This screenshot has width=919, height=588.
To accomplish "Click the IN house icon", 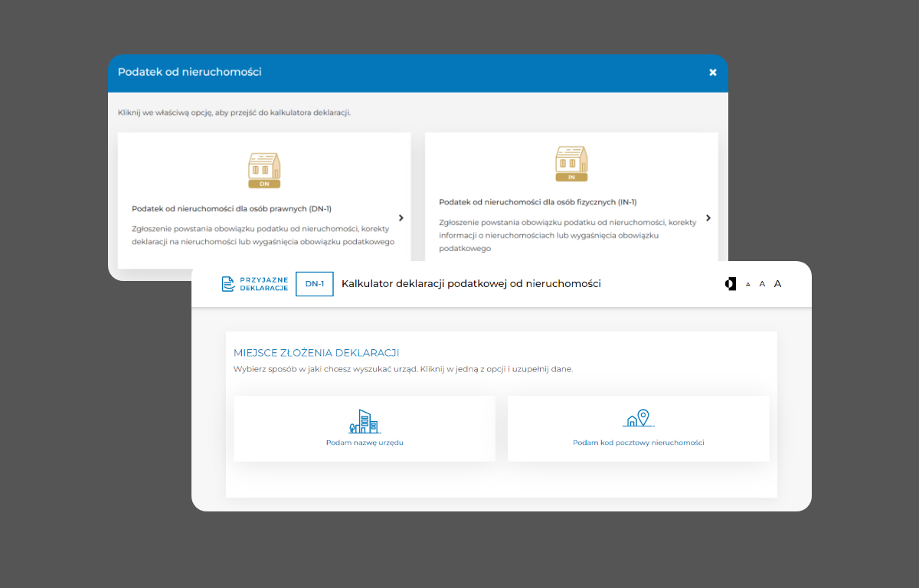I will pos(571,164).
